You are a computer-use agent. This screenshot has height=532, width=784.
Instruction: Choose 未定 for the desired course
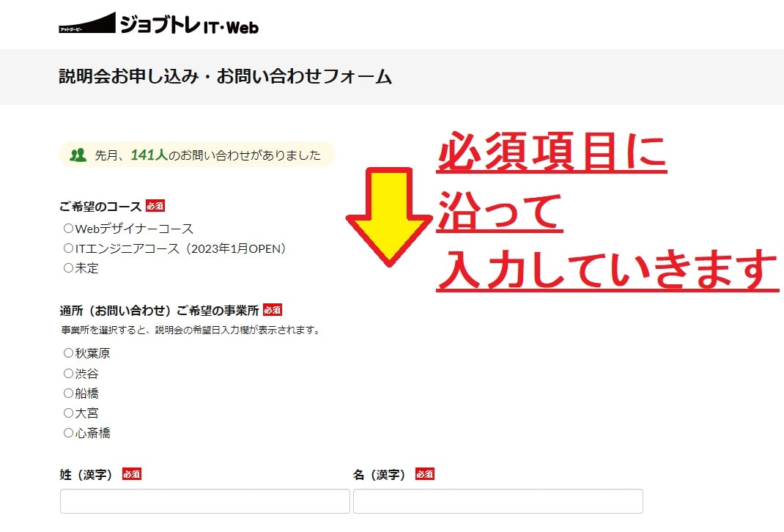click(68, 268)
